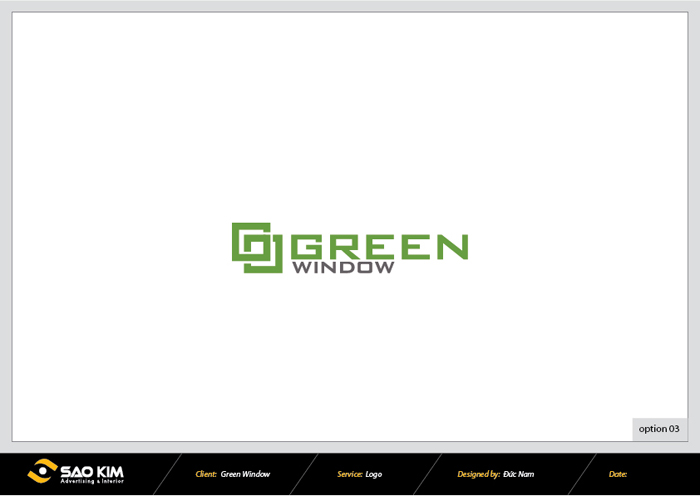Click the diagonal divider left of 'Client:'

click(168, 474)
